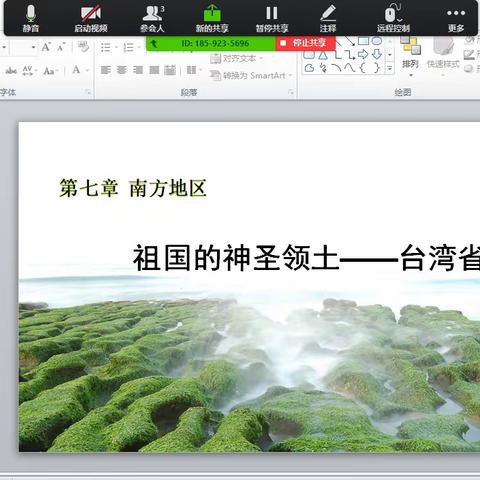Select the cloud freeform shape

[x=309, y=68]
